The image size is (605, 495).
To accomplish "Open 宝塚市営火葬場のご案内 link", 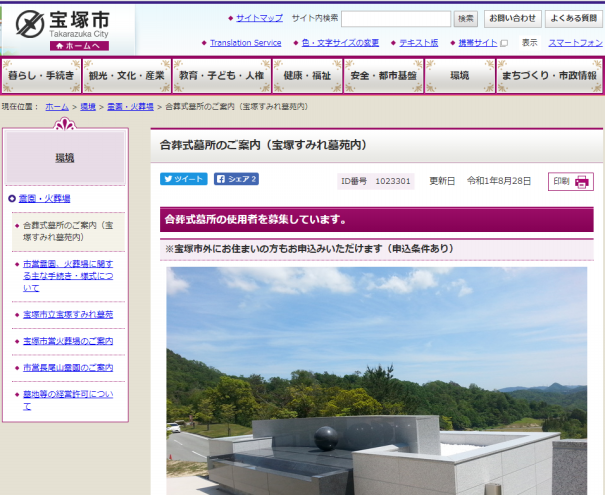I will pyautogui.click(x=68, y=341).
